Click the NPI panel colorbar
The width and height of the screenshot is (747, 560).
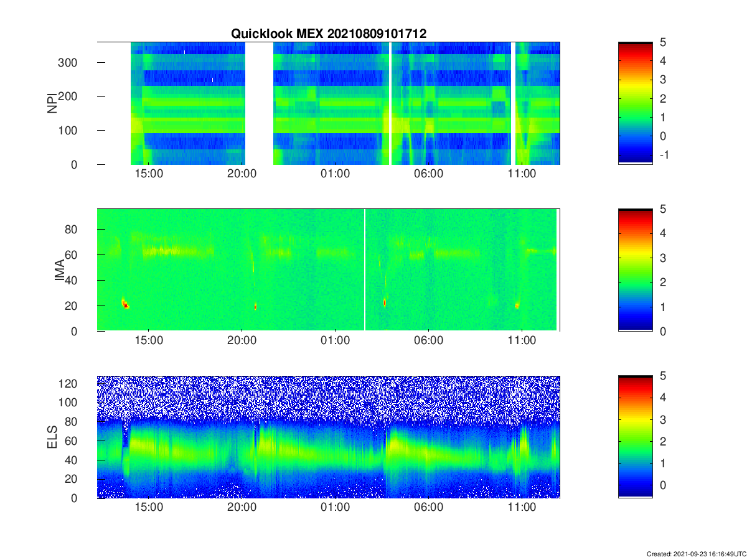tap(636, 103)
